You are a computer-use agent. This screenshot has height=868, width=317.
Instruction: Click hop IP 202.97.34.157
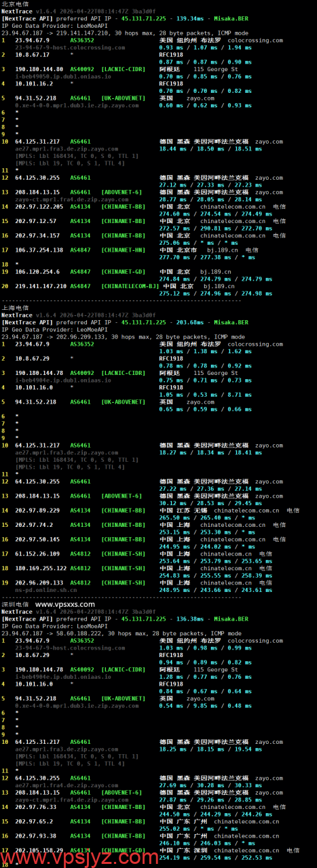coord(37,236)
